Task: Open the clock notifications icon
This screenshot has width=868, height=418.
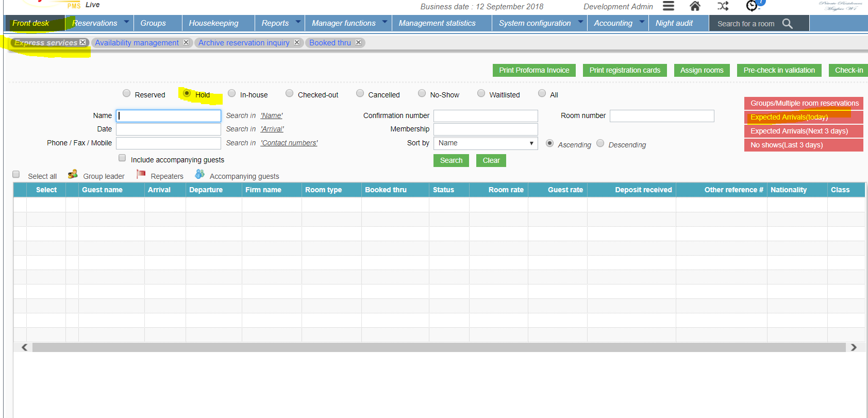Action: 752,6
